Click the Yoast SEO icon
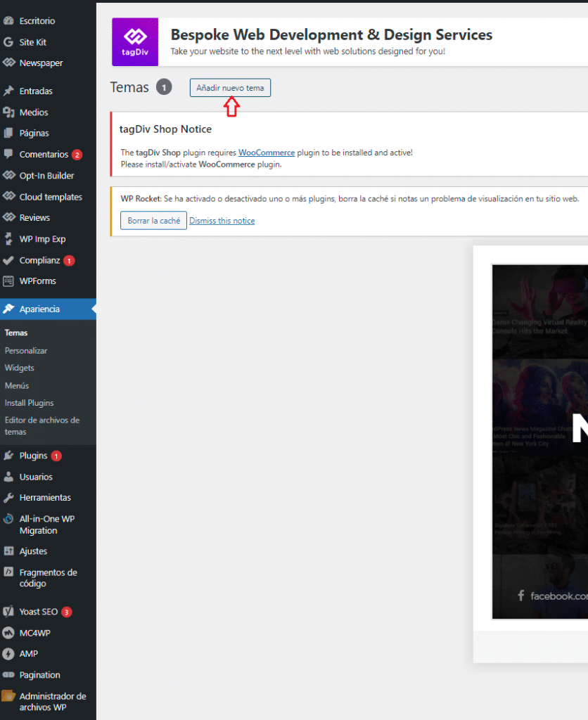The image size is (588, 720). 8,612
